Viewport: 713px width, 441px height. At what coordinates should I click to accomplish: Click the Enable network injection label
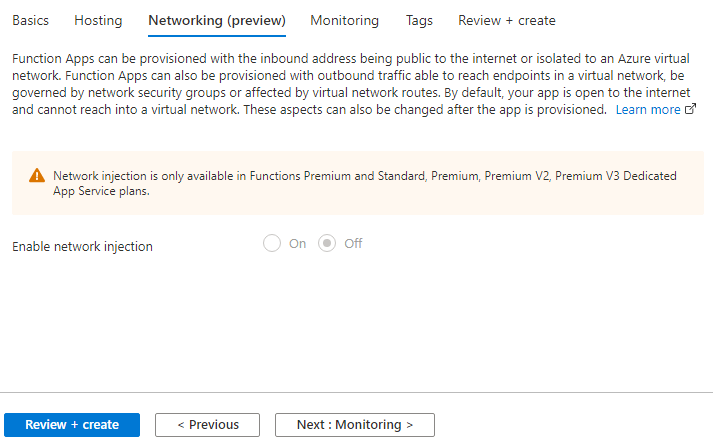82,246
